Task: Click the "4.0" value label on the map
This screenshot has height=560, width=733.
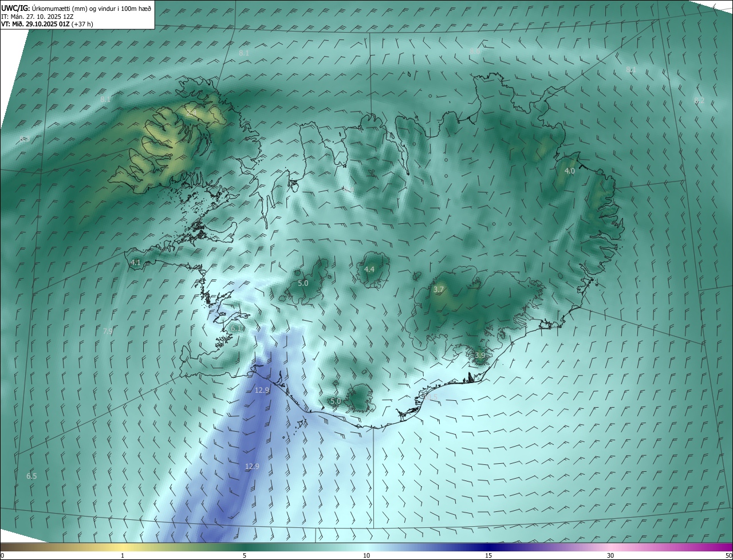Action: coord(570,171)
